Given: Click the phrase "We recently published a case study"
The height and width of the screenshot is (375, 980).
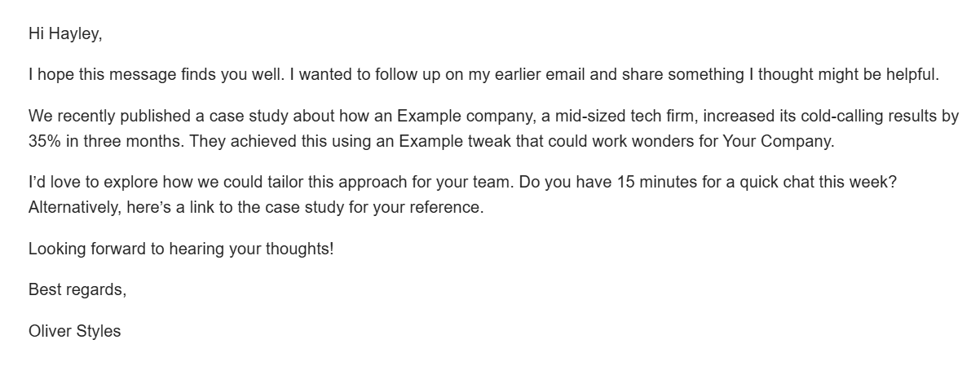Looking at the screenshot, I should coord(148,117).
